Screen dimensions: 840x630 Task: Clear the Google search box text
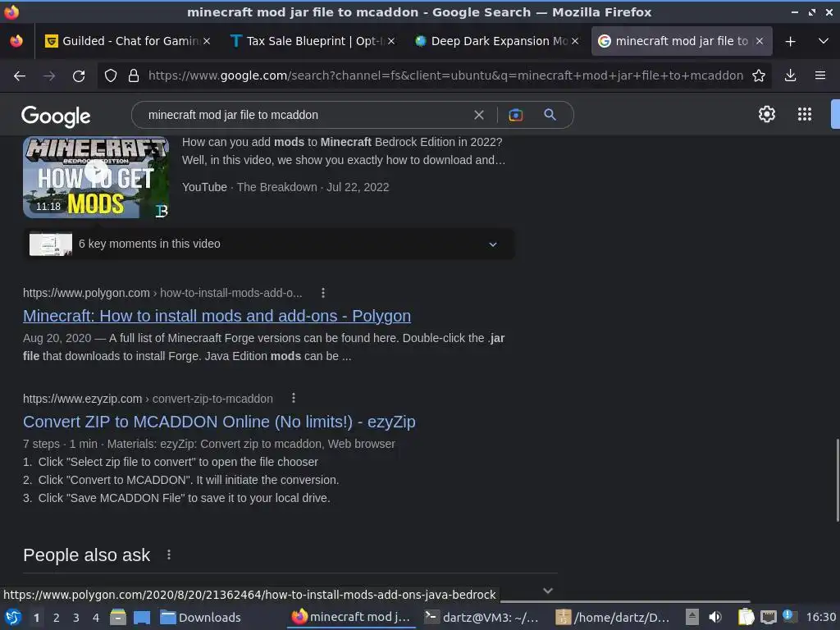pos(479,115)
